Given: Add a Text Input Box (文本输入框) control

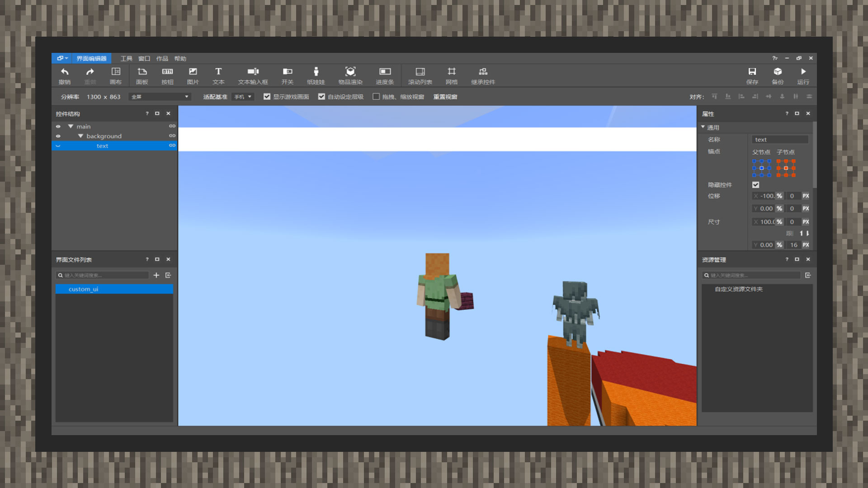Looking at the screenshot, I should [253, 75].
